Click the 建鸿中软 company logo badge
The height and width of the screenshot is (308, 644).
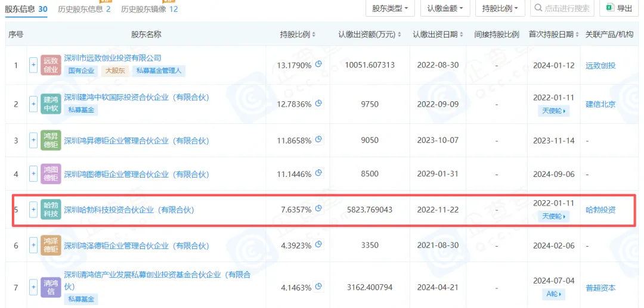51,104
